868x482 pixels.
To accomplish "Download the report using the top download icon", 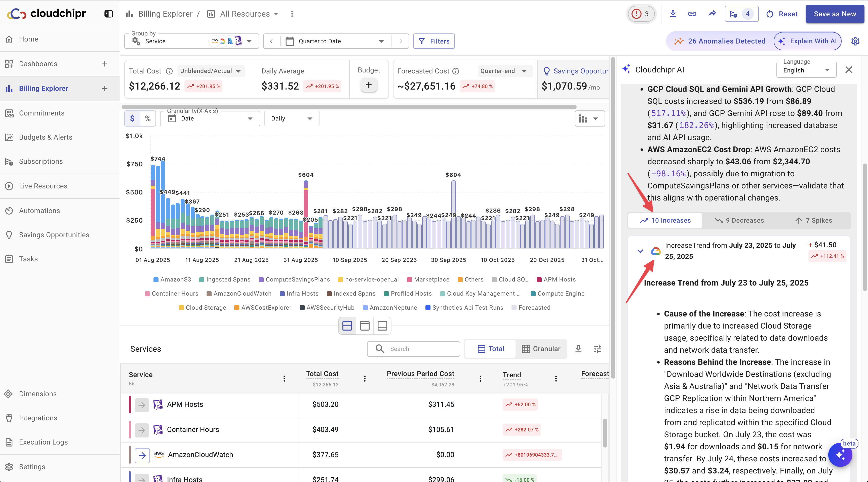I will (x=673, y=14).
